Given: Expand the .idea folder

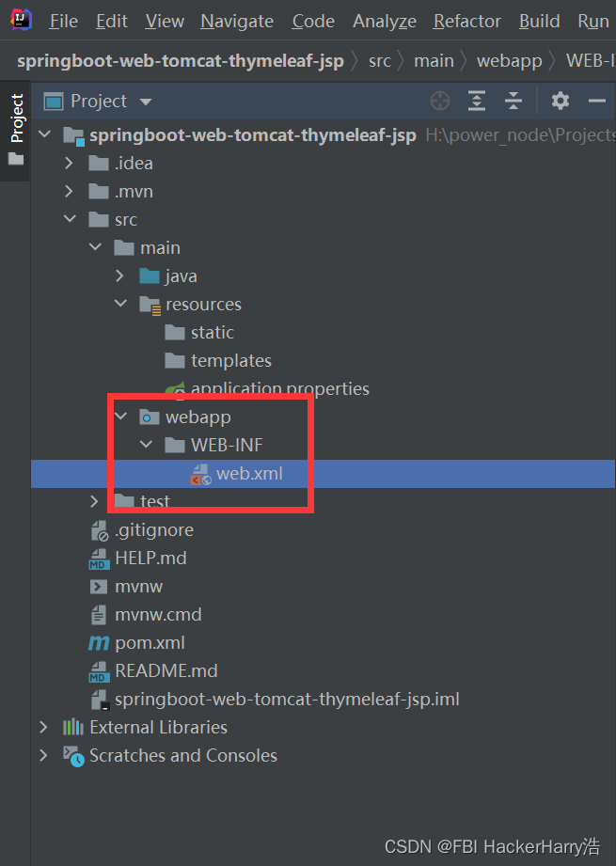Looking at the screenshot, I should point(69,164).
